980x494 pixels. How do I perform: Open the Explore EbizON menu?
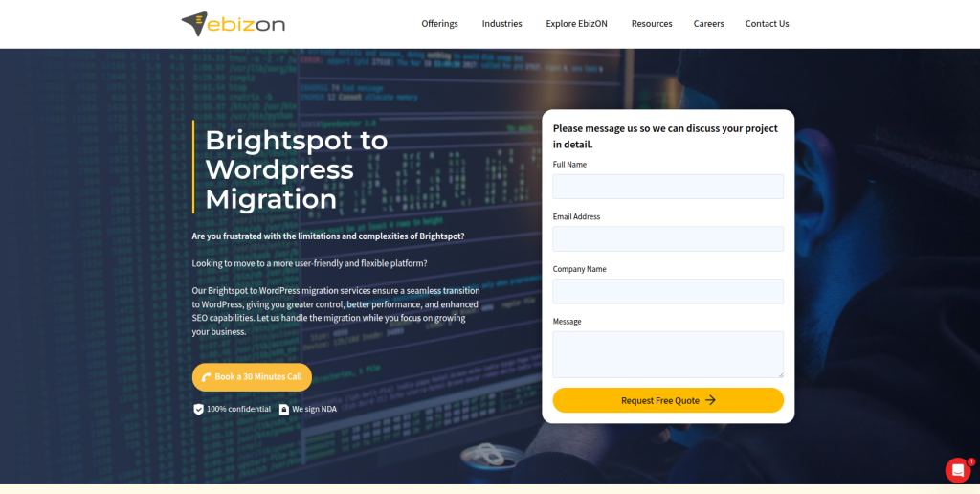click(x=576, y=24)
